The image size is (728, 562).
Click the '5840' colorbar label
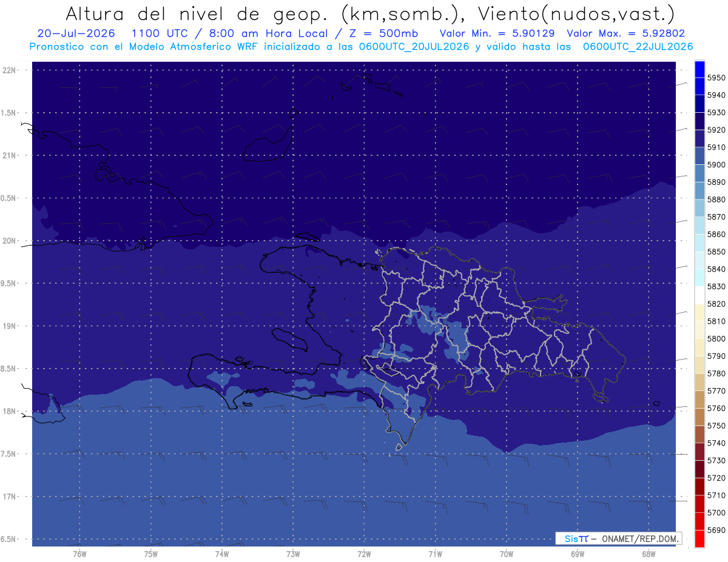(x=716, y=269)
